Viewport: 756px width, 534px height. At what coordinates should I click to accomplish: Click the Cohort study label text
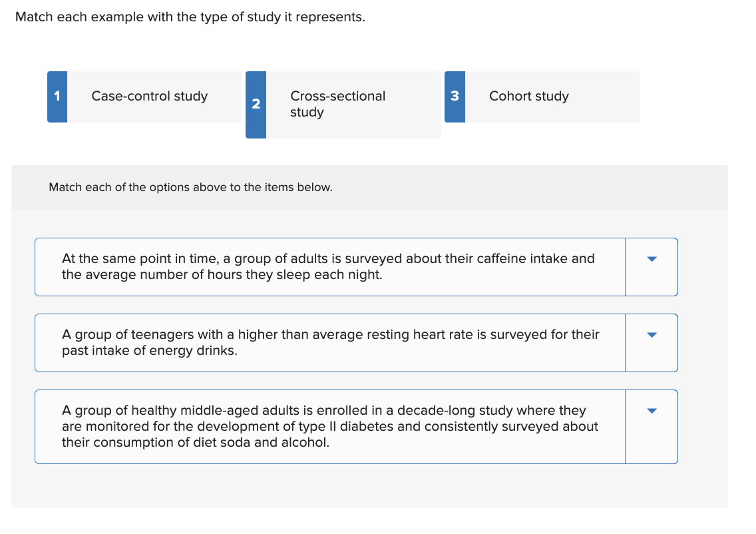click(x=529, y=96)
